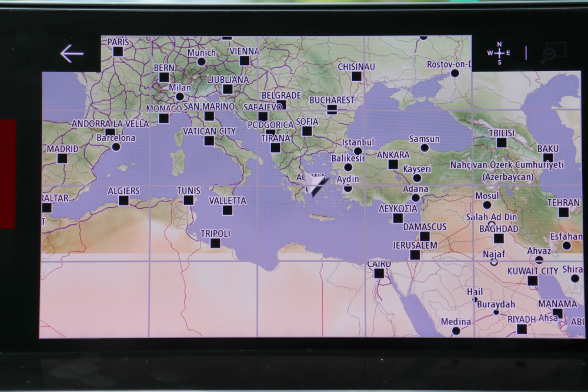Select the Istanbul city dot marker
This screenshot has width=588, height=392.
358,151
